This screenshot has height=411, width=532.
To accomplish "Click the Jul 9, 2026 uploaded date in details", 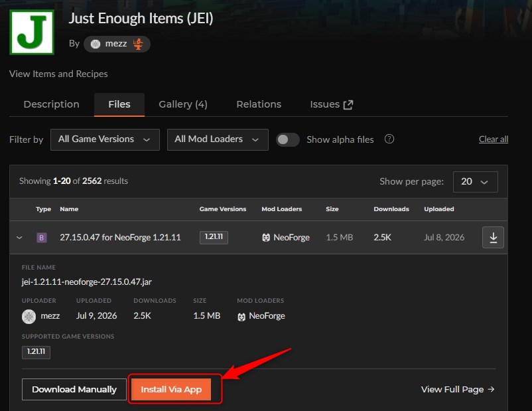I will click(x=96, y=316).
